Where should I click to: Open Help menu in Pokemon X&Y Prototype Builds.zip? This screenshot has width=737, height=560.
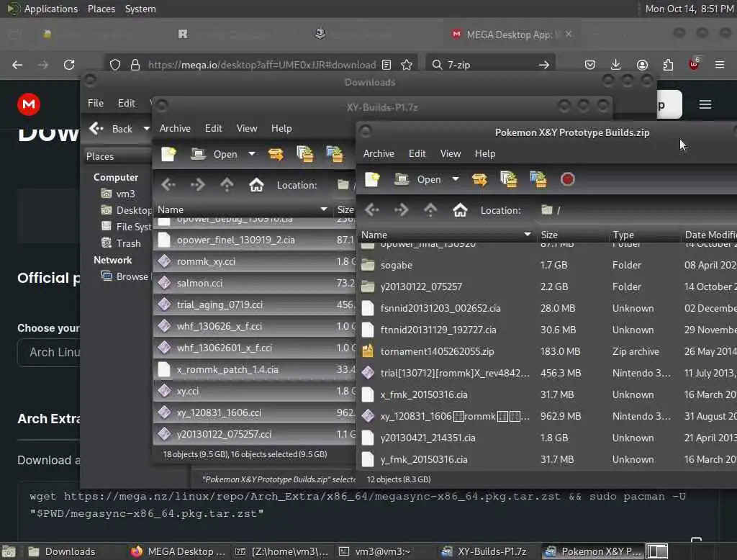point(484,153)
